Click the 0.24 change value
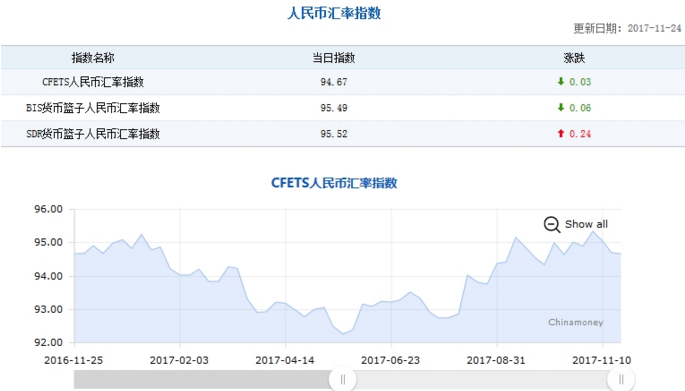This screenshot has width=685, height=391. 580,134
